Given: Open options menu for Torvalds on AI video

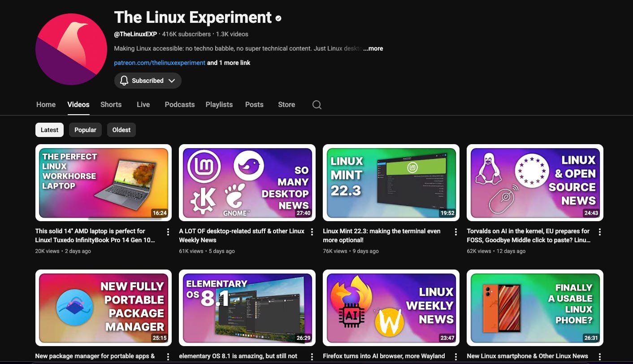Looking at the screenshot, I should click(x=600, y=232).
